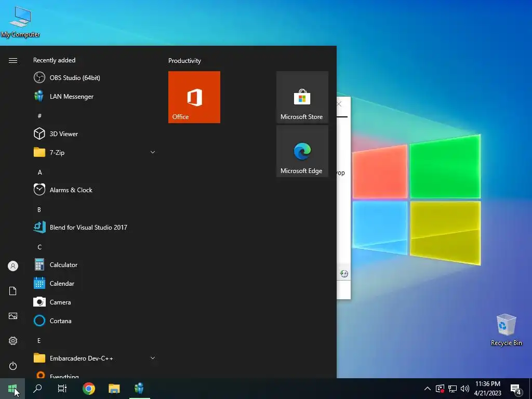Open the user account icon
The height and width of the screenshot is (399, 532).
point(13,266)
